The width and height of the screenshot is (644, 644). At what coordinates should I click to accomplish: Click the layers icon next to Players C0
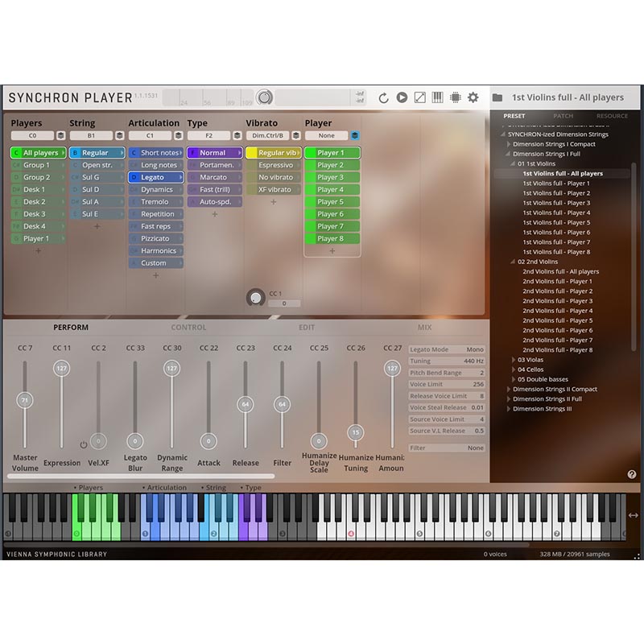tap(61, 135)
